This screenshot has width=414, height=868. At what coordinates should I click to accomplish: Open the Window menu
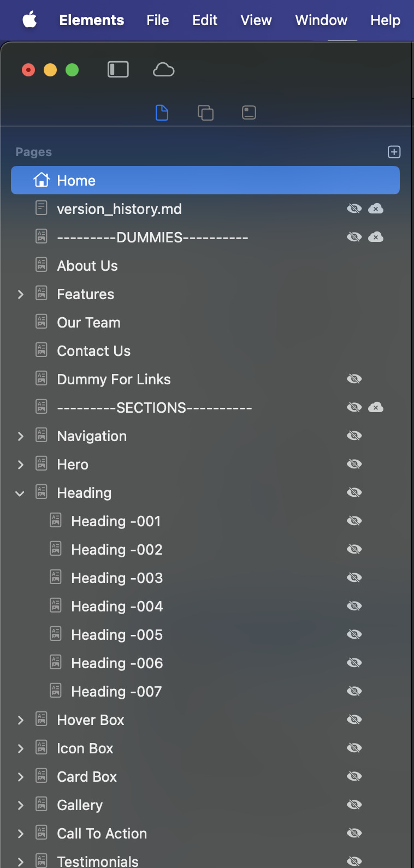[321, 20]
